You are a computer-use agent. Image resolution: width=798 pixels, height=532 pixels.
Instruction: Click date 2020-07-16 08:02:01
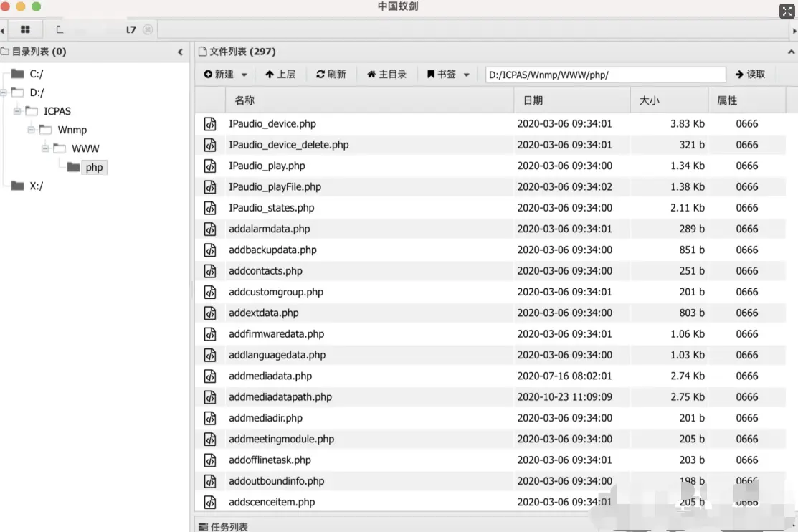[565, 376]
